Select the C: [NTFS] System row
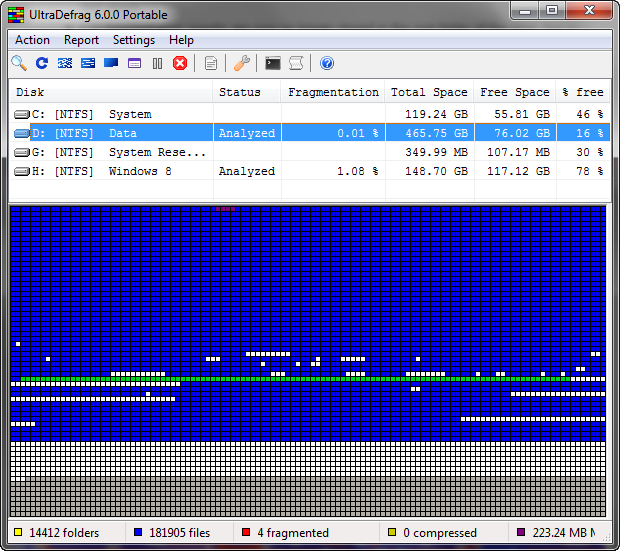Viewport: 620px width, 551px height. click(x=310, y=115)
